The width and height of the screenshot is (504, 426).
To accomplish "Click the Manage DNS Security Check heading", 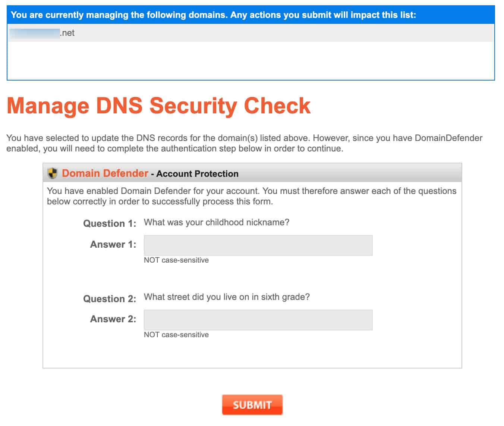I will coord(158,106).
